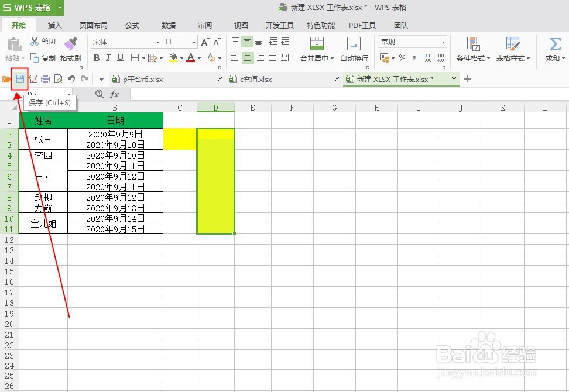Open the borders dropdown arrow
This screenshot has width=569, height=392.
pyautogui.click(x=143, y=58)
